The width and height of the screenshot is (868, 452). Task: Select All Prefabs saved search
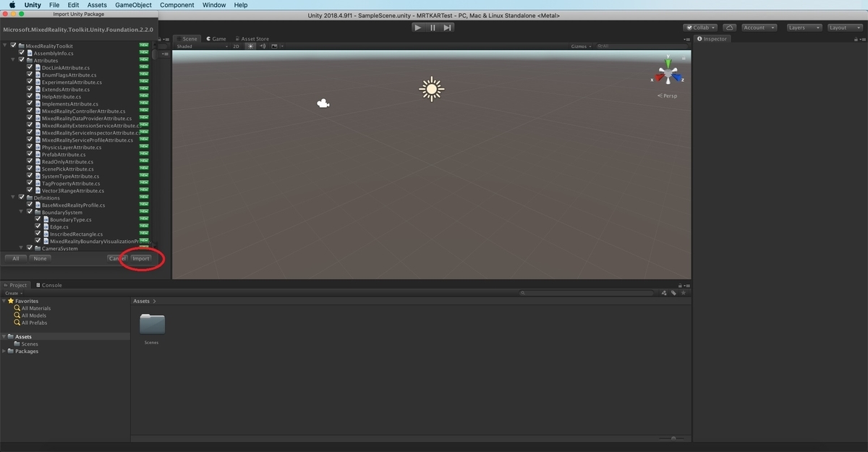tap(34, 323)
